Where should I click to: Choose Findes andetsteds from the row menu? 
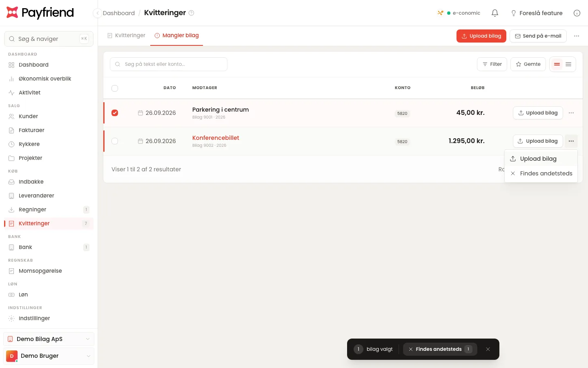(541, 173)
